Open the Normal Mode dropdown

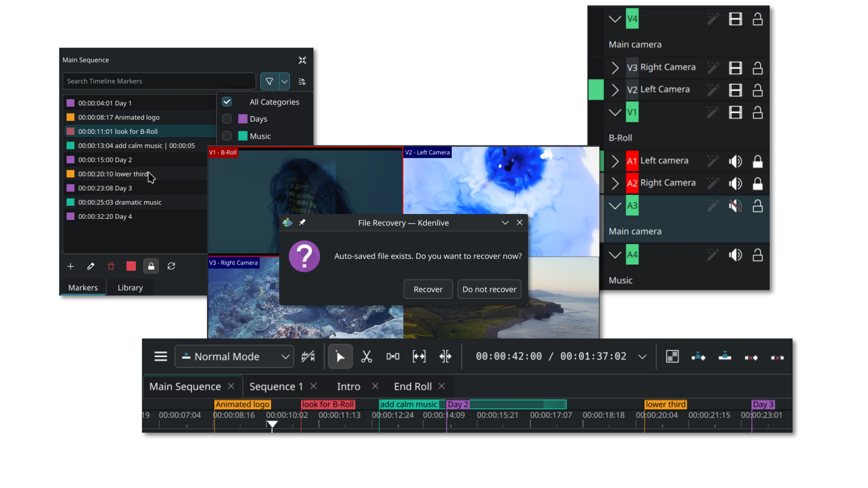[x=234, y=356]
